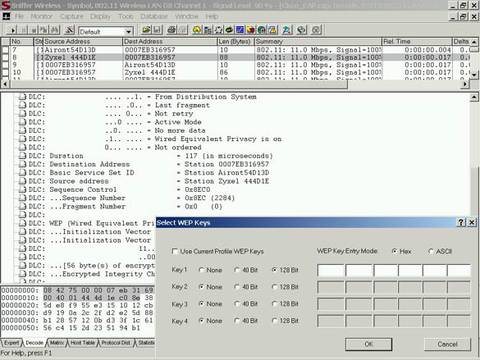
Task: Click the Capture Panel toolbar icon
Action: click(287, 30)
